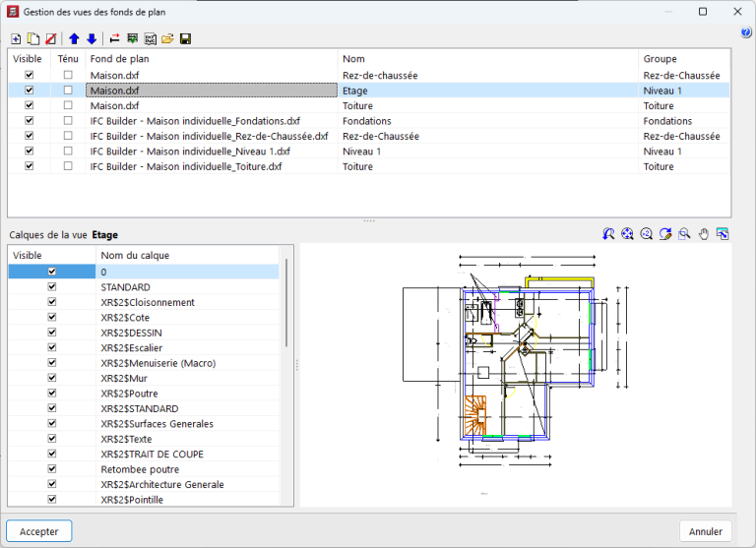Click the layer list vertical scrollbar
Image resolution: width=756 pixels, height=548 pixels.
pyautogui.click(x=286, y=303)
